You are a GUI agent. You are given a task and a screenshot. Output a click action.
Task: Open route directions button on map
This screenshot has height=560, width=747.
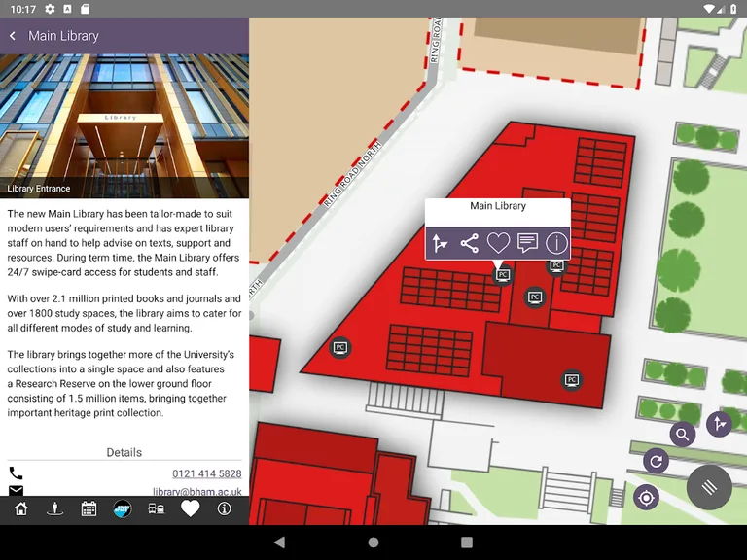719,423
